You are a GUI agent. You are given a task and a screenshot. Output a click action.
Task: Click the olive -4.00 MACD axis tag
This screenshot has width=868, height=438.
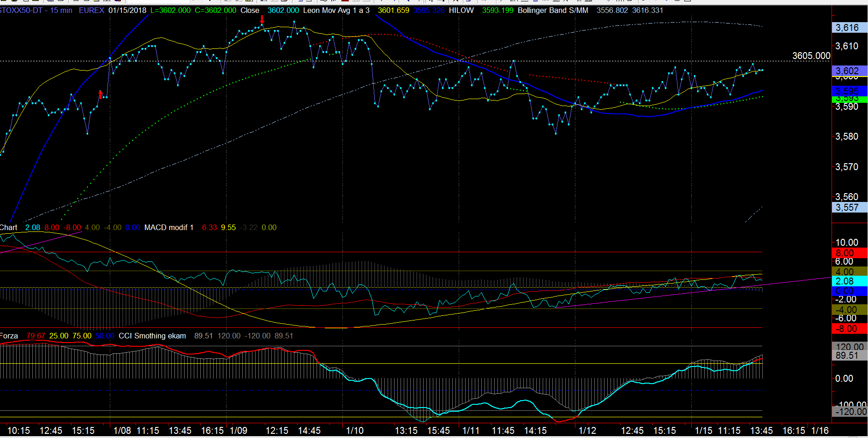pyautogui.click(x=850, y=310)
